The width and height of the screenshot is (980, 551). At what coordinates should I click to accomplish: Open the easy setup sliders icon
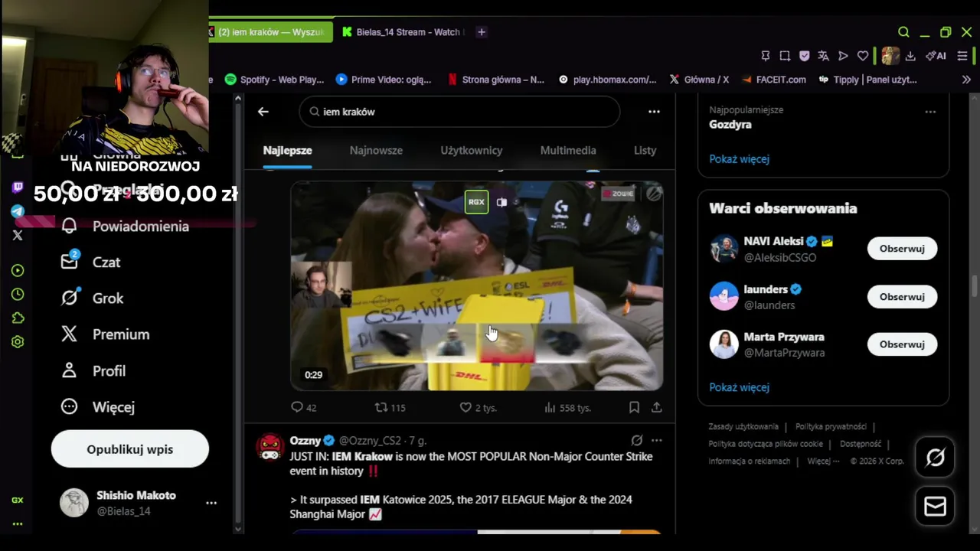click(x=962, y=56)
